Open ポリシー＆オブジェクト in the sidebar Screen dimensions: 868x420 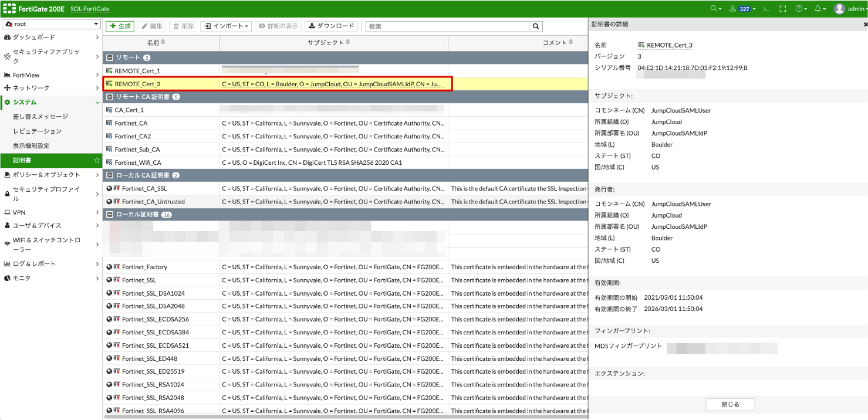pos(47,175)
